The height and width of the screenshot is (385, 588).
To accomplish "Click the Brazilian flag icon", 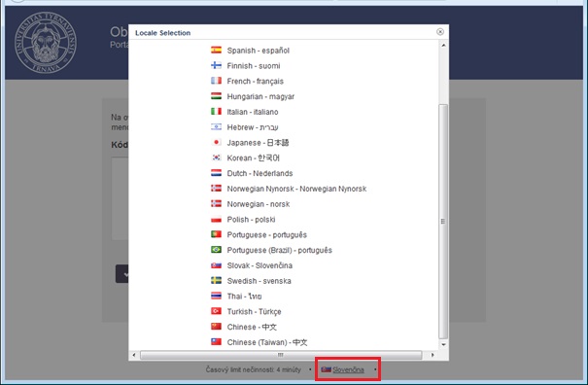I will (x=216, y=249).
